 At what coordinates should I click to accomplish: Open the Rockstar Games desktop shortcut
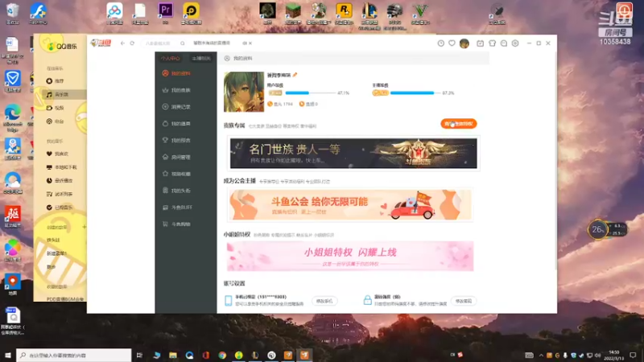pyautogui.click(x=345, y=13)
